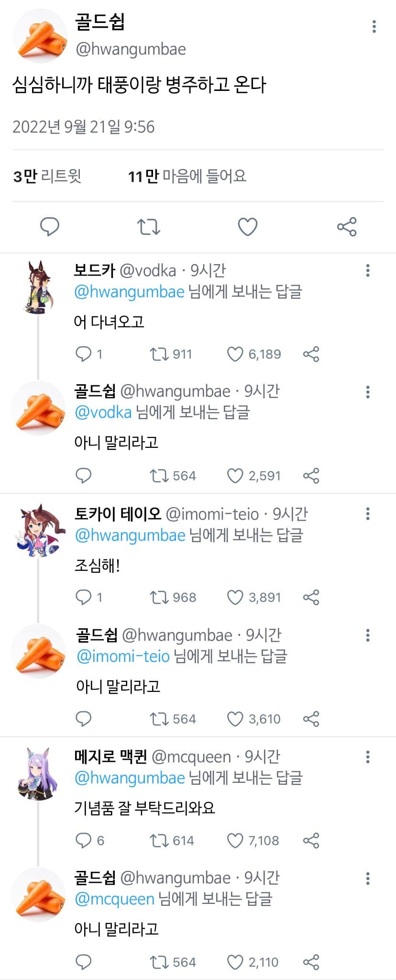Share 토카이 테이오's reply

point(311,597)
